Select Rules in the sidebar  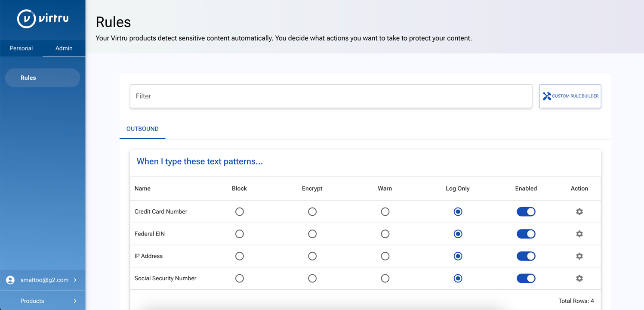[x=43, y=78]
